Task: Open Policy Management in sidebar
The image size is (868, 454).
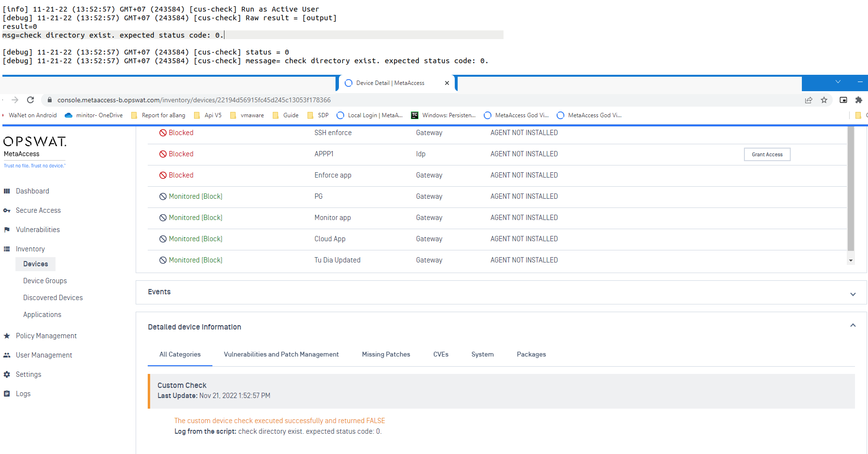Action: (x=46, y=336)
